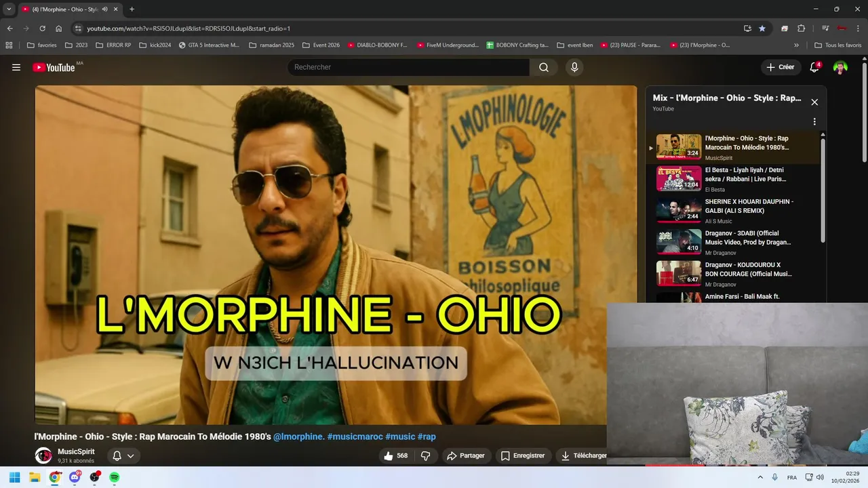Play the l'Morphine Ohio playlist thumbnail
Screen dimensions: 868x488
679,147
